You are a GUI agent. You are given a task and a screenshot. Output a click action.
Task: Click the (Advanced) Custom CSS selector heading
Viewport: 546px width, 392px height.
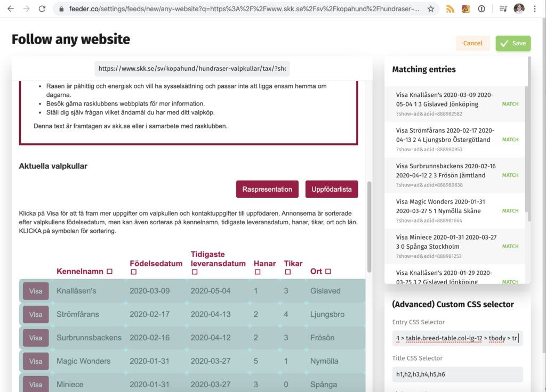pos(453,304)
